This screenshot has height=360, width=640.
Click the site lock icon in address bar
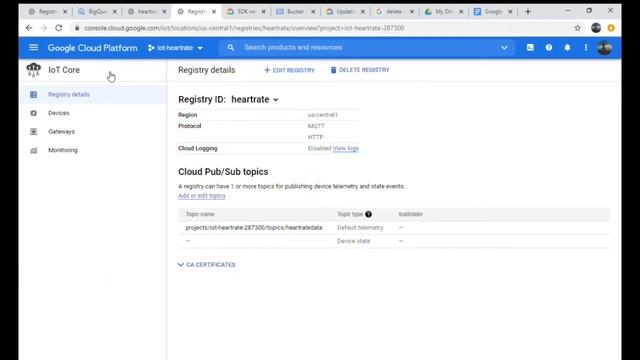click(77, 28)
